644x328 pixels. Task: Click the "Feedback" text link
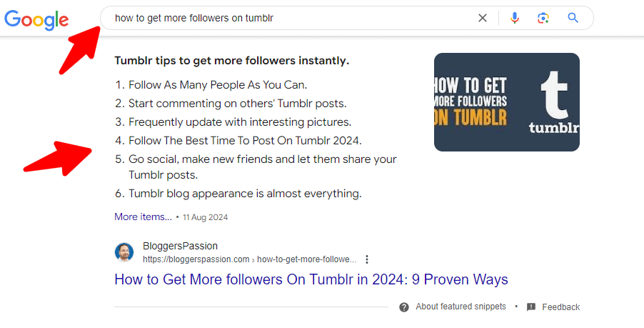tap(560, 307)
